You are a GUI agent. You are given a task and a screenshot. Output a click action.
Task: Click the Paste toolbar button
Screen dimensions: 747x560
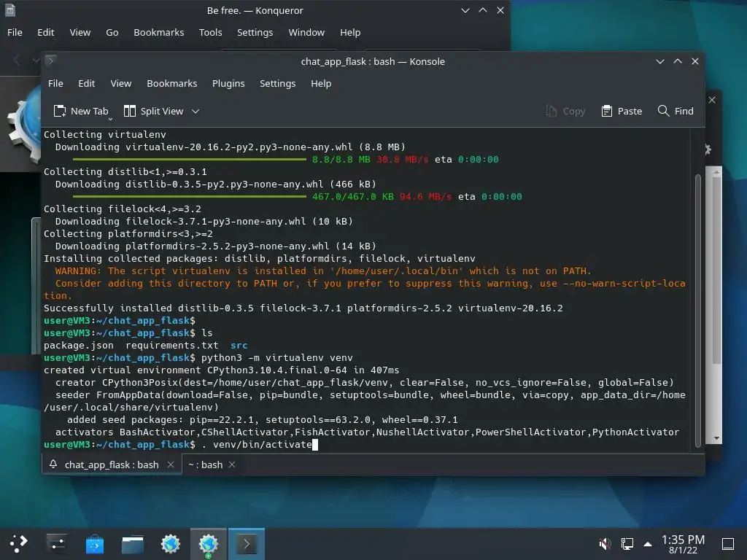click(622, 112)
